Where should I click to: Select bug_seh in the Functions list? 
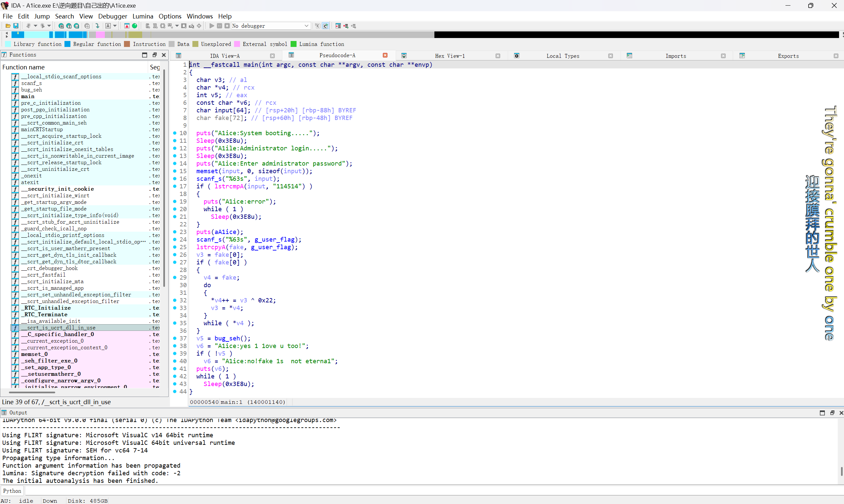click(32, 90)
